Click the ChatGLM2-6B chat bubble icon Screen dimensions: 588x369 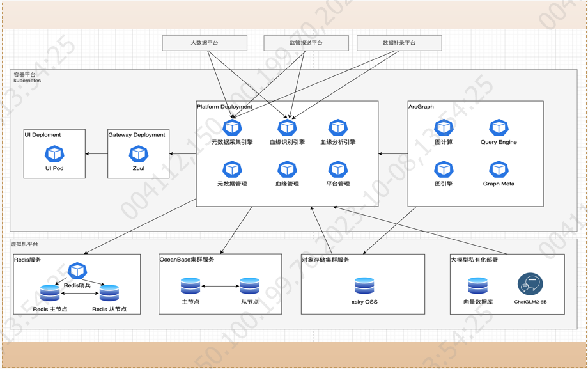click(x=530, y=284)
